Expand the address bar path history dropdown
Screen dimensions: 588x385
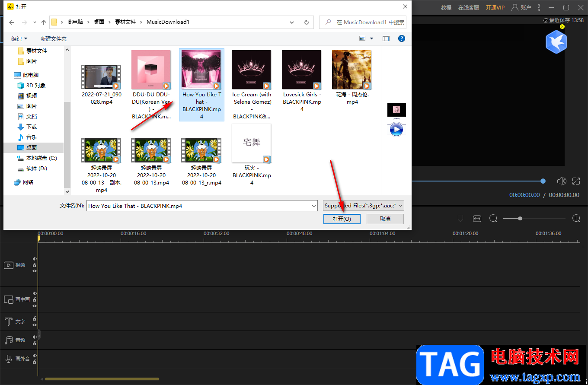point(292,22)
